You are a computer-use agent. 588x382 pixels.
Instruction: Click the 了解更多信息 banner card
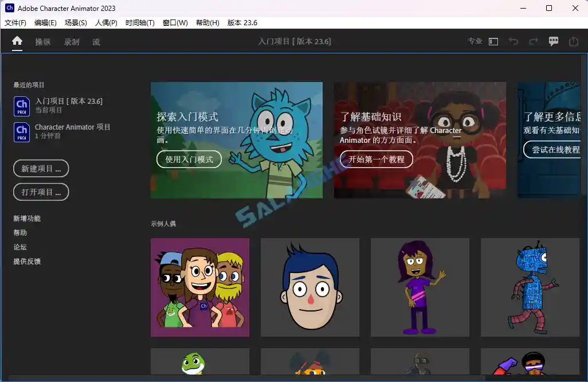click(550, 140)
